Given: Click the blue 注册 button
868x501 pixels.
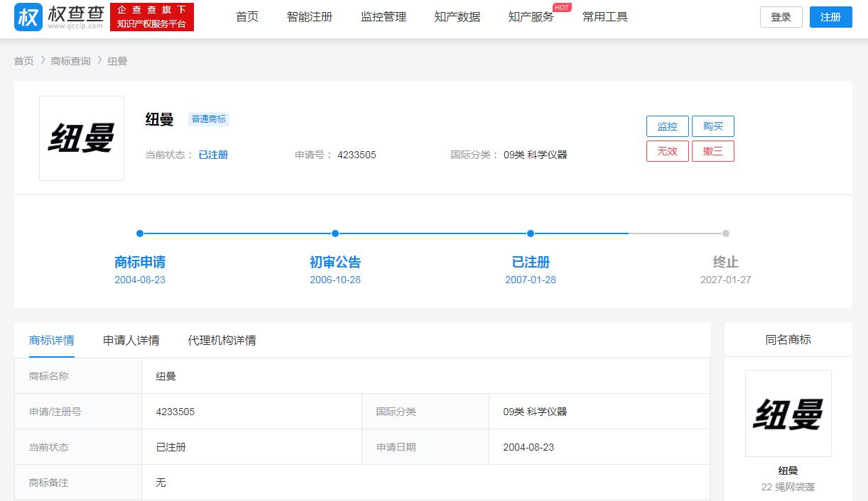Looking at the screenshot, I should 830,16.
